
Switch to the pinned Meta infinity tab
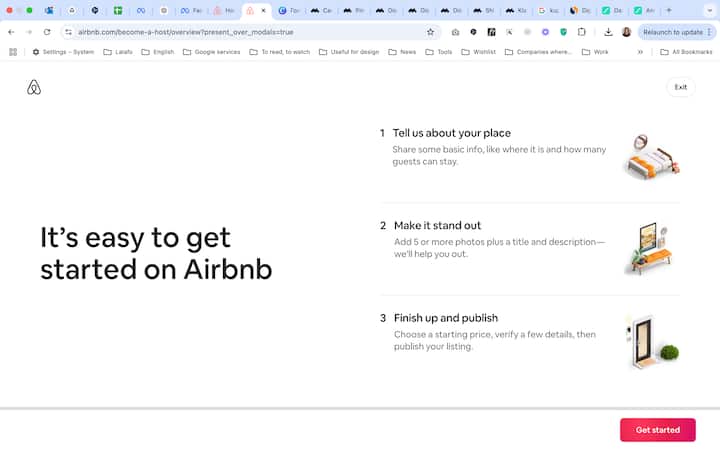tap(141, 10)
